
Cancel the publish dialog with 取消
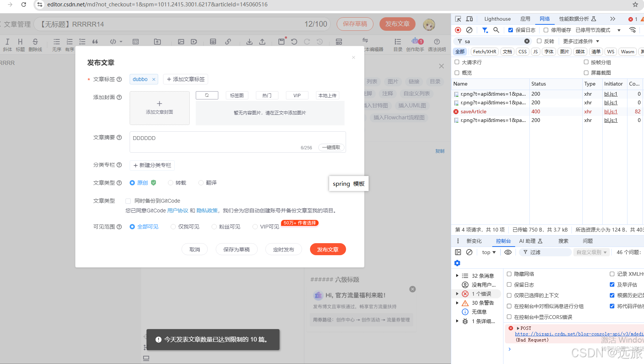[195, 249]
